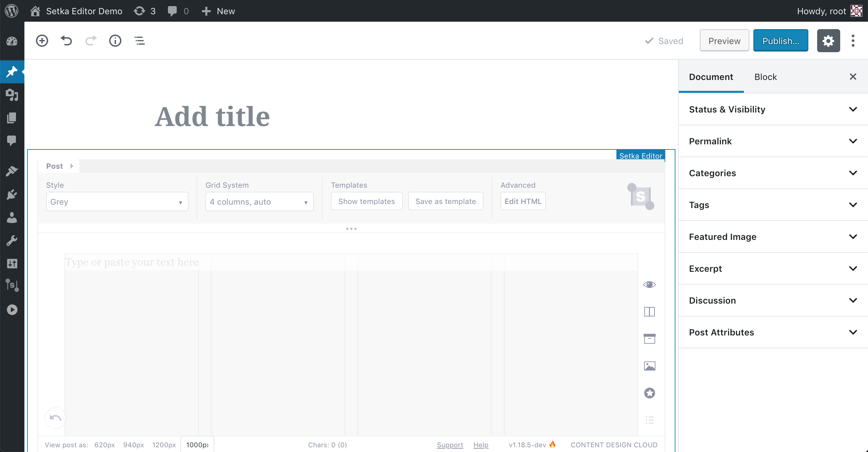Screen dimensions: 868x452
Task: Open the Appearance brush sidebar icon
Action: pos(12,171)
